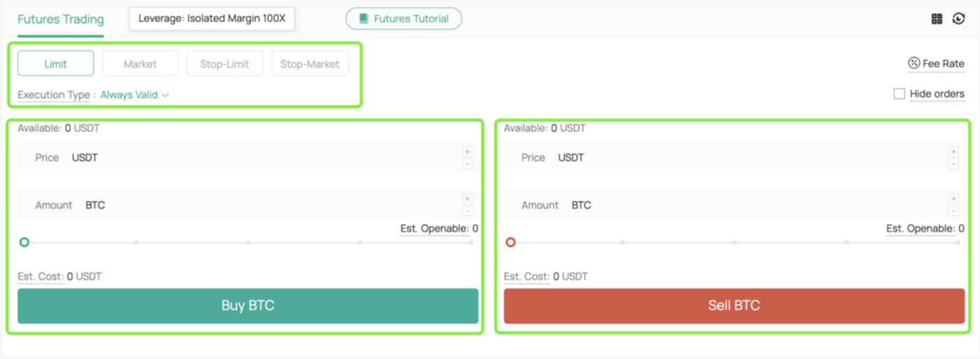The width and height of the screenshot is (980, 359).
Task: Expand the Always Valid execution type dropdown
Action: (134, 94)
